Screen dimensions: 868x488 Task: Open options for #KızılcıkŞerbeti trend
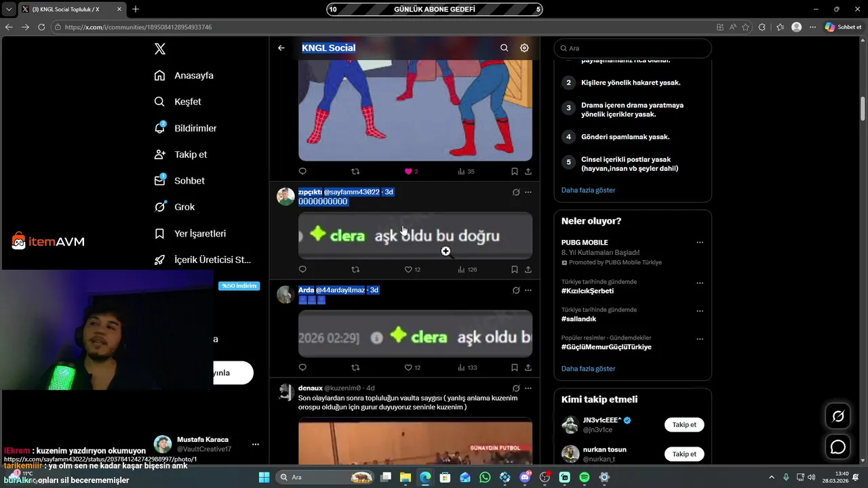pos(700,283)
